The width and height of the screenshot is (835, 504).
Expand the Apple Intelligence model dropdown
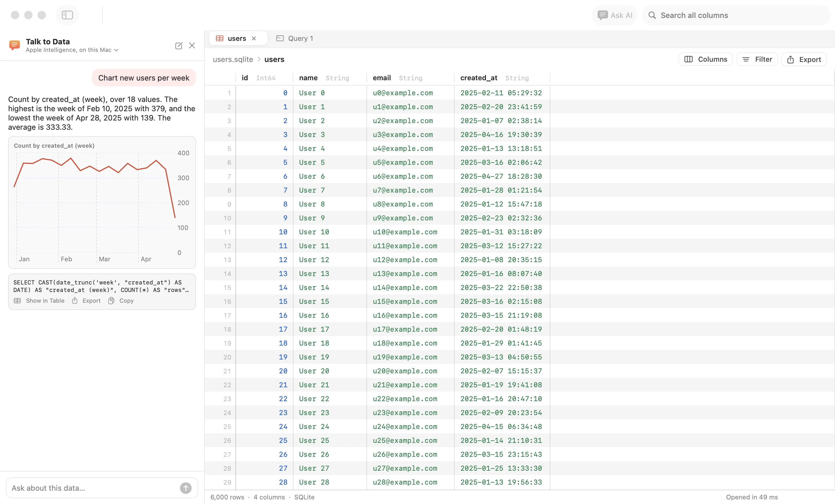[72, 50]
